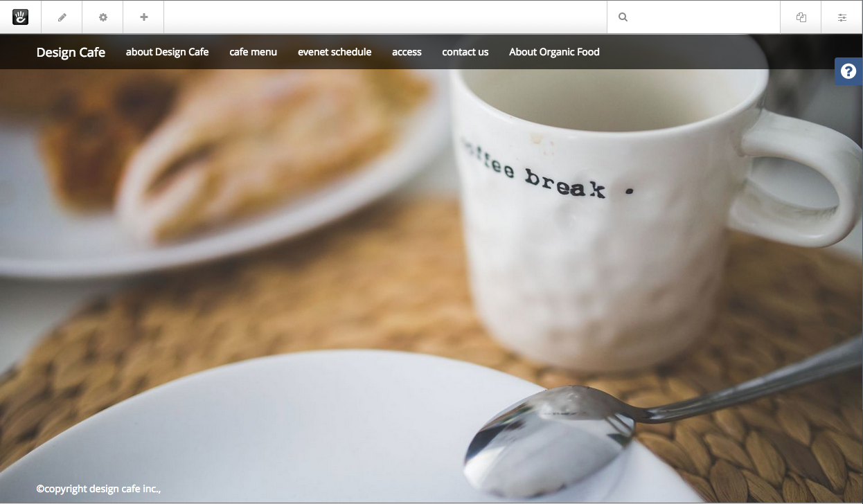This screenshot has width=863, height=504.
Task: Open the blue help question mark
Action: click(848, 71)
